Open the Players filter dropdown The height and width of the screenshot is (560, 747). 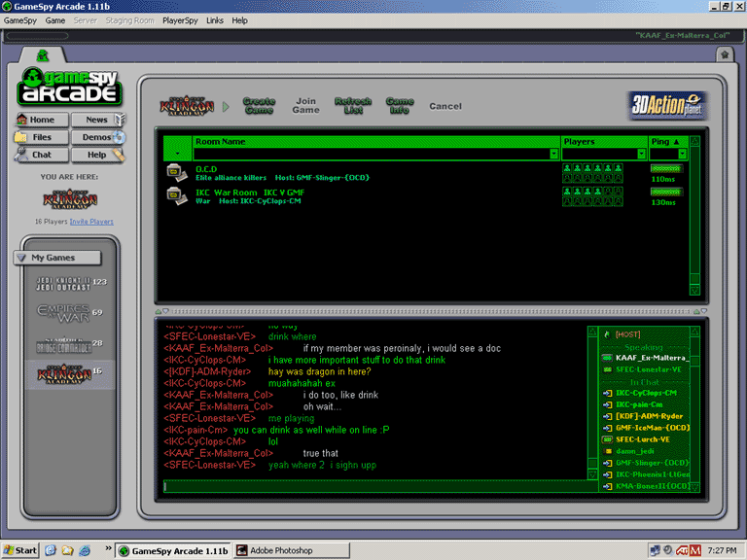(641, 154)
